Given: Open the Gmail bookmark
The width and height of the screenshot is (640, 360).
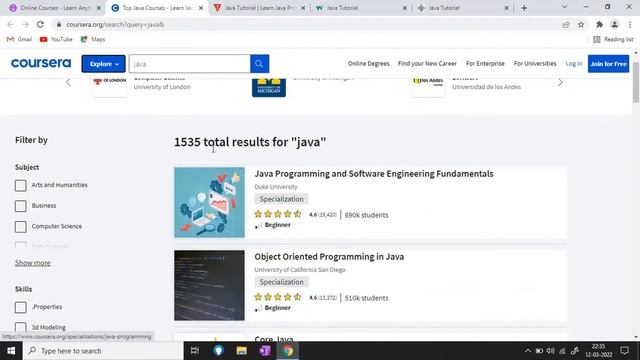Looking at the screenshot, I should pyautogui.click(x=19, y=39).
